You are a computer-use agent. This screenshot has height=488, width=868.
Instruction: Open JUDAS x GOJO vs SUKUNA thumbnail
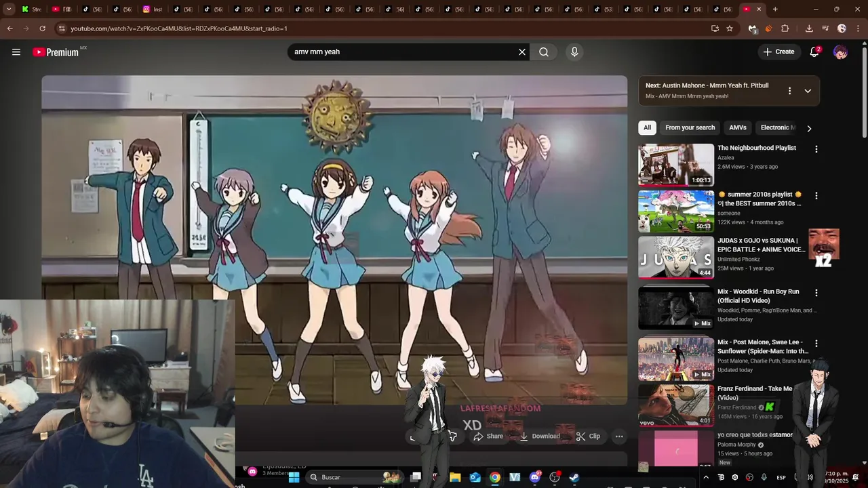(x=676, y=258)
